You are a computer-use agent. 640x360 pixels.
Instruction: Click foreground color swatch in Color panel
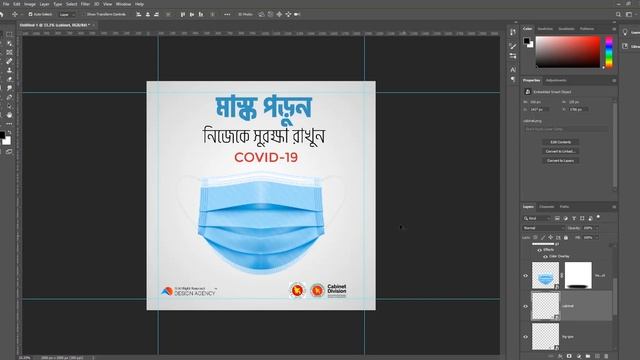pyautogui.click(x=527, y=41)
